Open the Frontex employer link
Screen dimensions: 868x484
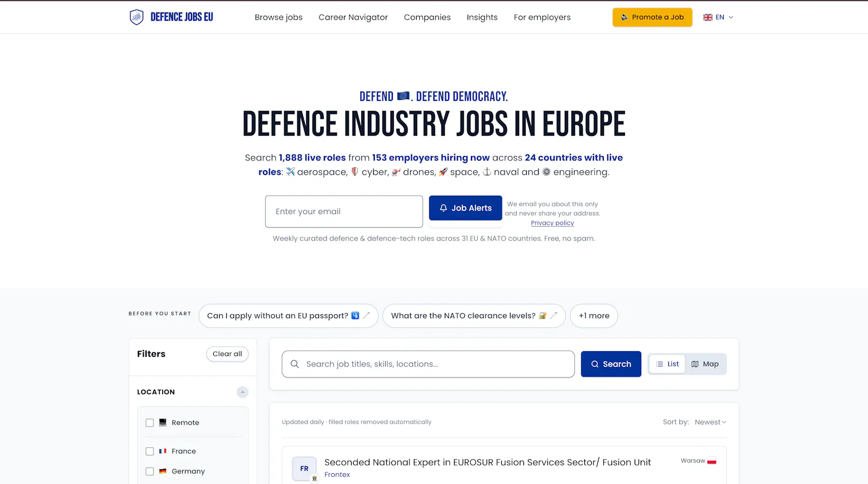tap(337, 475)
